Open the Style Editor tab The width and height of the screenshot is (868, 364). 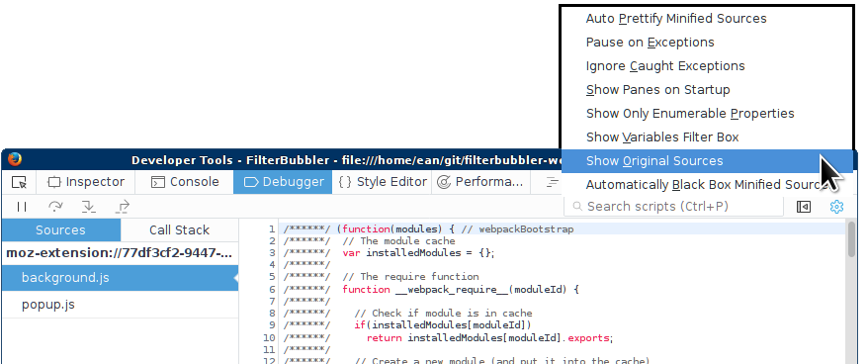pyautogui.click(x=382, y=182)
